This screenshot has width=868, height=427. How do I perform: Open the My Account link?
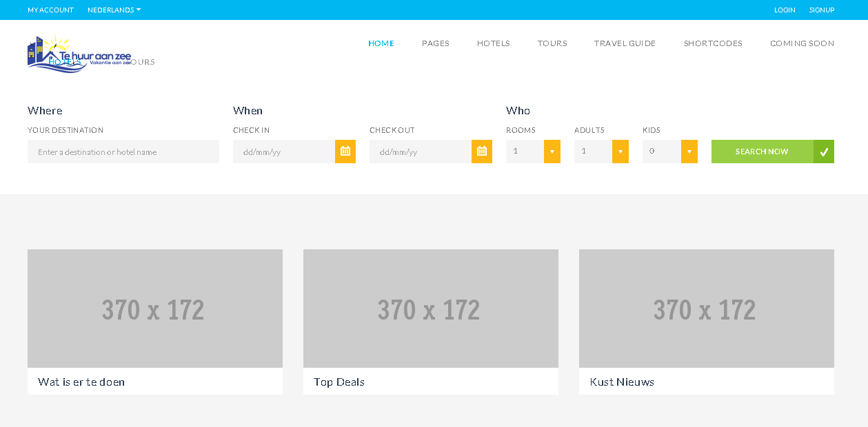pos(50,10)
